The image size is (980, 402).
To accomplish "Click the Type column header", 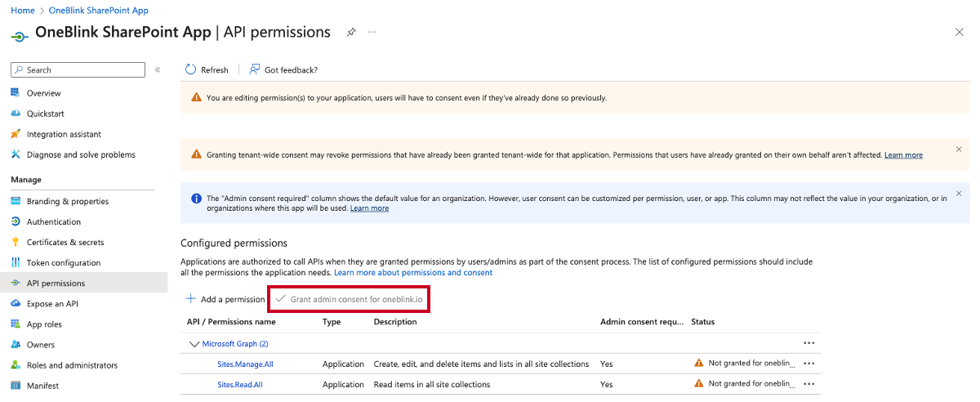I will (x=332, y=322).
